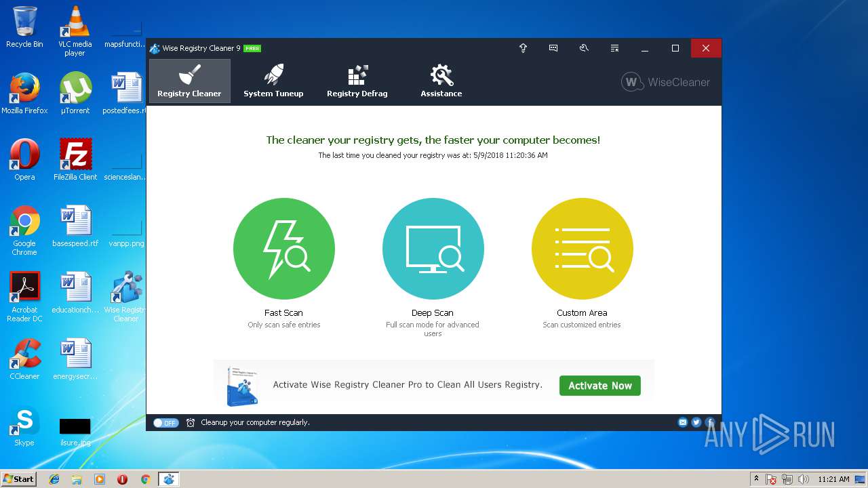
Task: Open Wise Registry Cleaner desktop shortcut
Action: click(x=125, y=298)
